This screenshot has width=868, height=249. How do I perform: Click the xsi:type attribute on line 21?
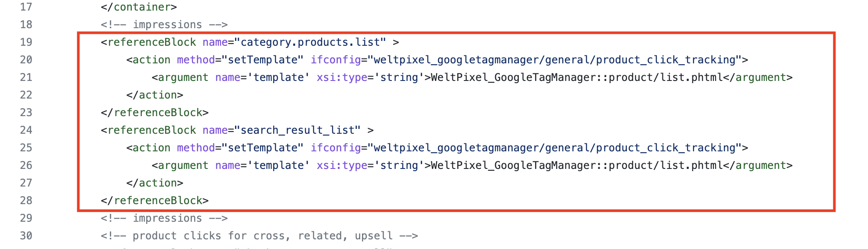342,77
